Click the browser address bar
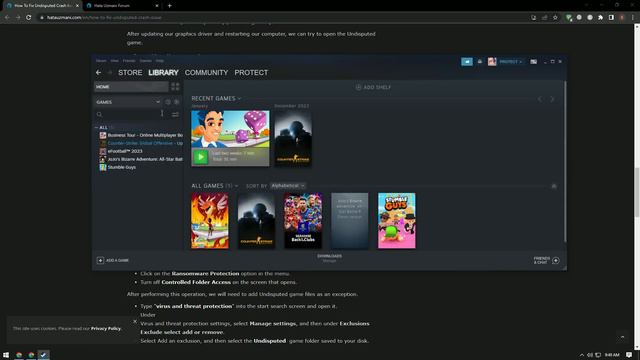Screen dimensions: 640x360 [x=282, y=18]
